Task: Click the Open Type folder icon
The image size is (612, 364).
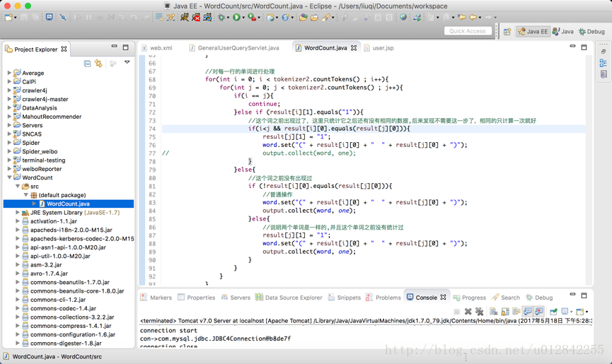Action: pyautogui.click(x=303, y=17)
